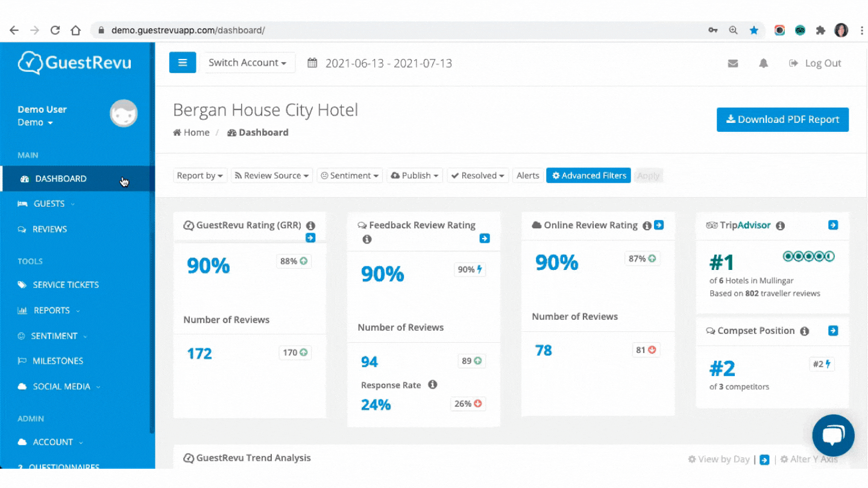
Task: Go to Reviews in the sidebar
Action: click(77, 229)
